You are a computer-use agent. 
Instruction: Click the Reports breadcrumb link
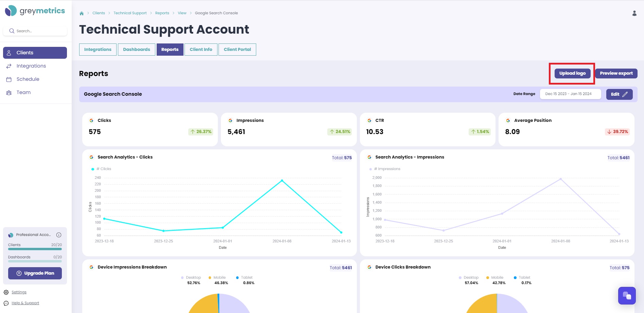coord(162,13)
